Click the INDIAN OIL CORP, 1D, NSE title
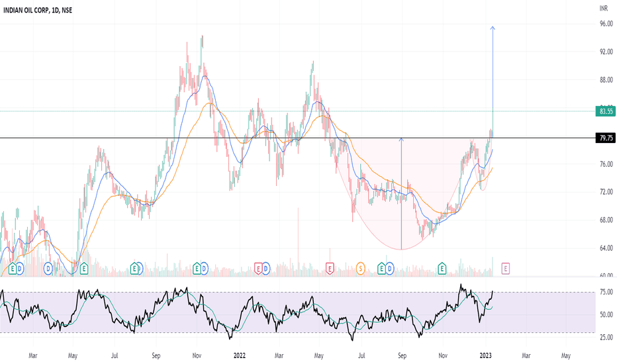This screenshot has width=617, height=364. [x=38, y=10]
